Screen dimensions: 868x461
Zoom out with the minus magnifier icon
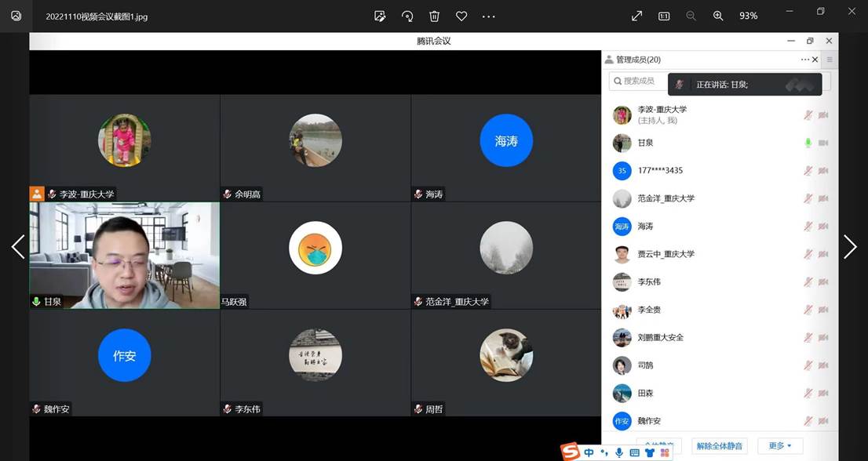click(691, 16)
